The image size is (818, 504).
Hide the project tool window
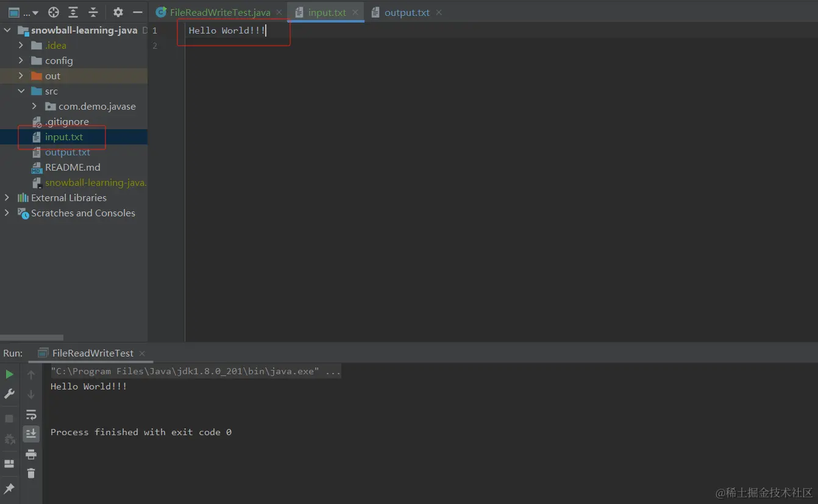pyautogui.click(x=138, y=12)
